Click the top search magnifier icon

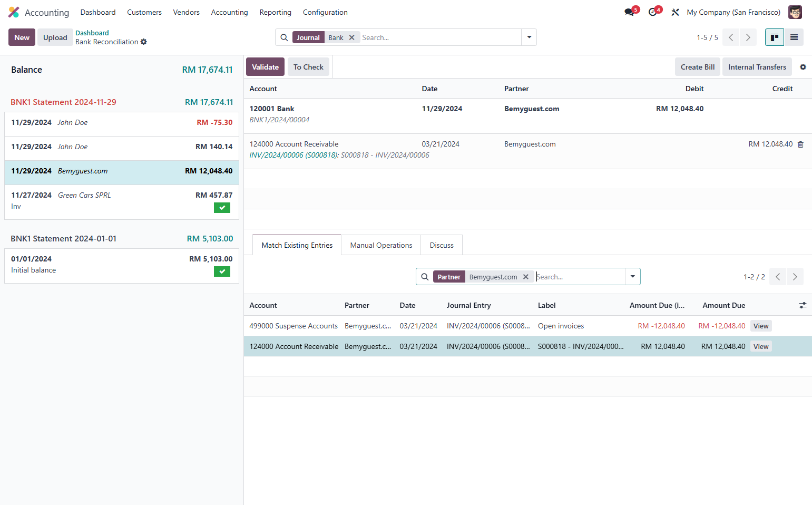[284, 37]
